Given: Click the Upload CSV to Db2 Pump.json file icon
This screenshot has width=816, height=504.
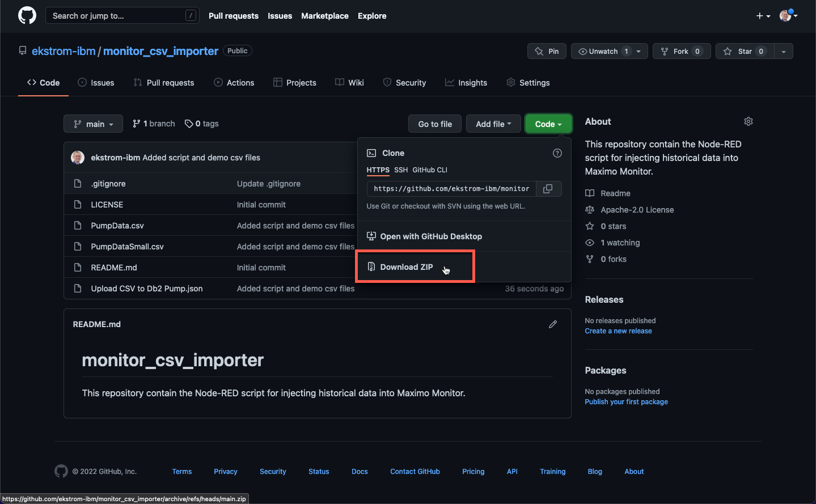Looking at the screenshot, I should pos(78,289).
